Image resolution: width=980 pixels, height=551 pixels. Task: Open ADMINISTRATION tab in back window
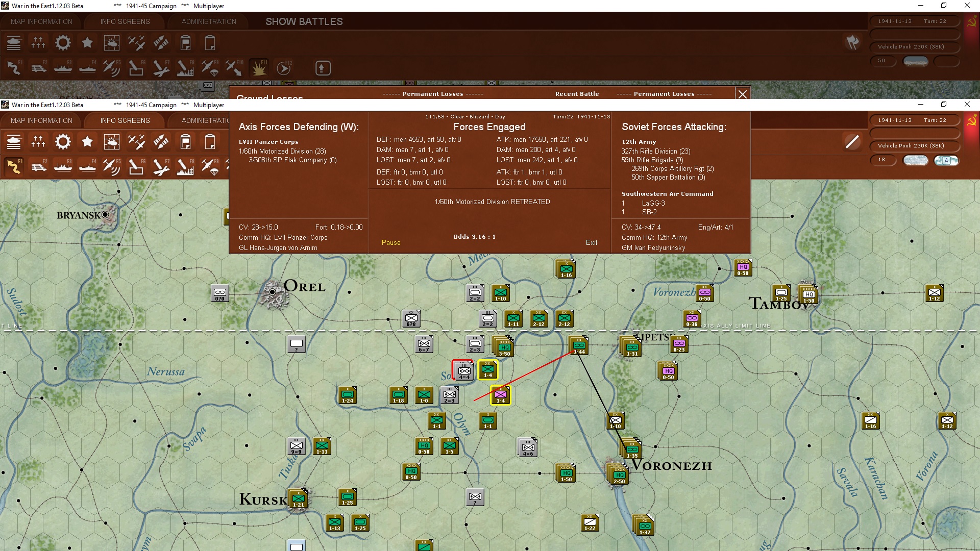(x=209, y=21)
